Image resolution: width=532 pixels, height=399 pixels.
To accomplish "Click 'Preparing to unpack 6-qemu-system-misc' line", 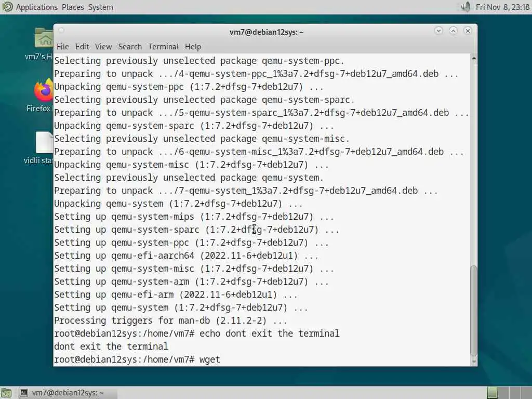I will click(259, 152).
